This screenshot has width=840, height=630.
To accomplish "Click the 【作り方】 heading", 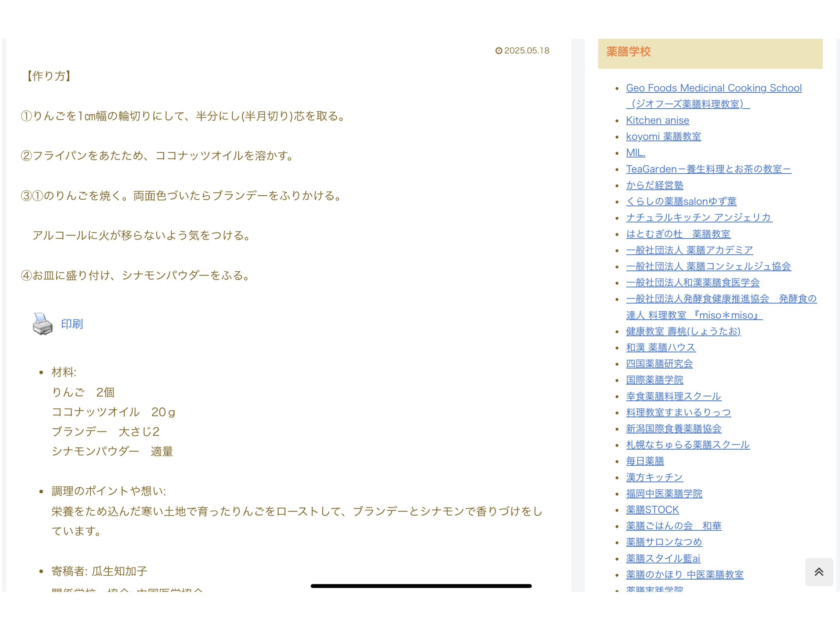I will click(49, 76).
